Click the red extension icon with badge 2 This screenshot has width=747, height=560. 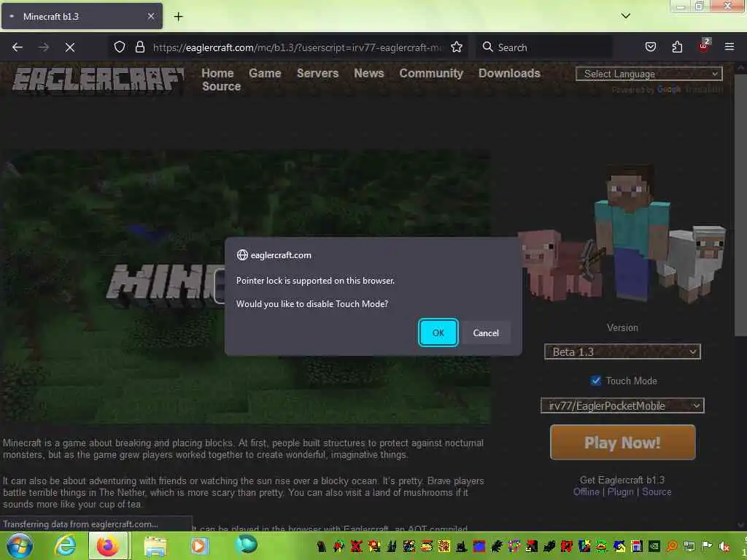point(704,46)
